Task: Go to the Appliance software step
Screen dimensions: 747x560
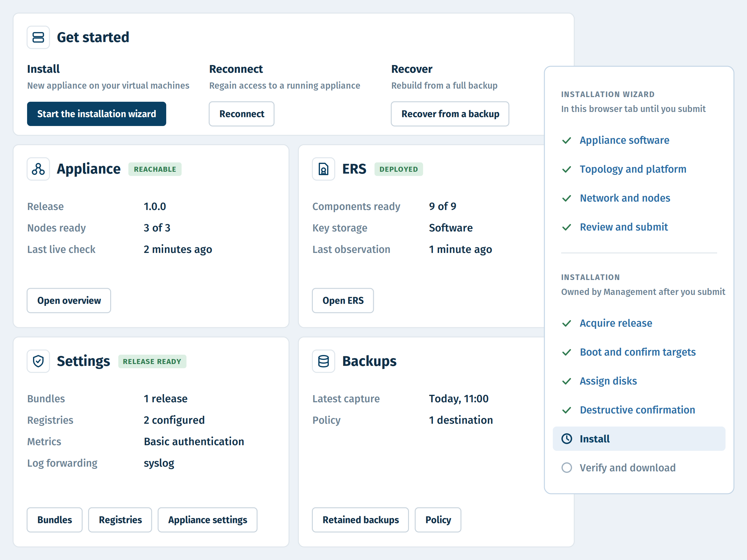Action: point(624,140)
